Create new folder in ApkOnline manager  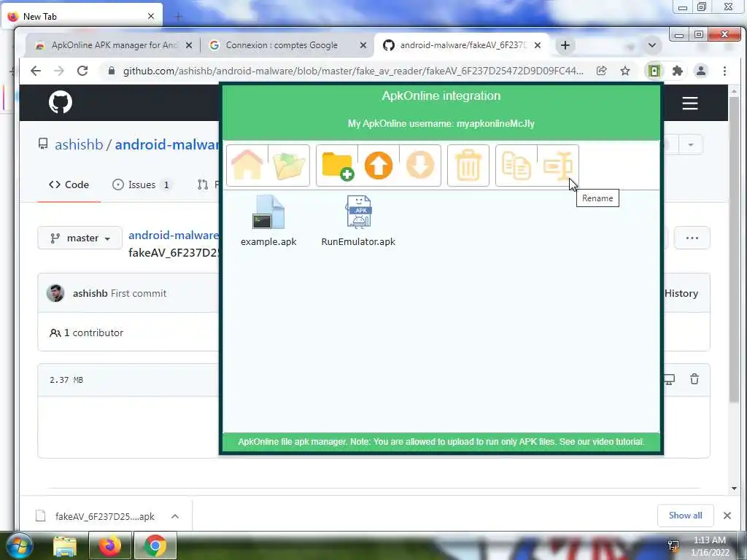pyautogui.click(x=337, y=166)
